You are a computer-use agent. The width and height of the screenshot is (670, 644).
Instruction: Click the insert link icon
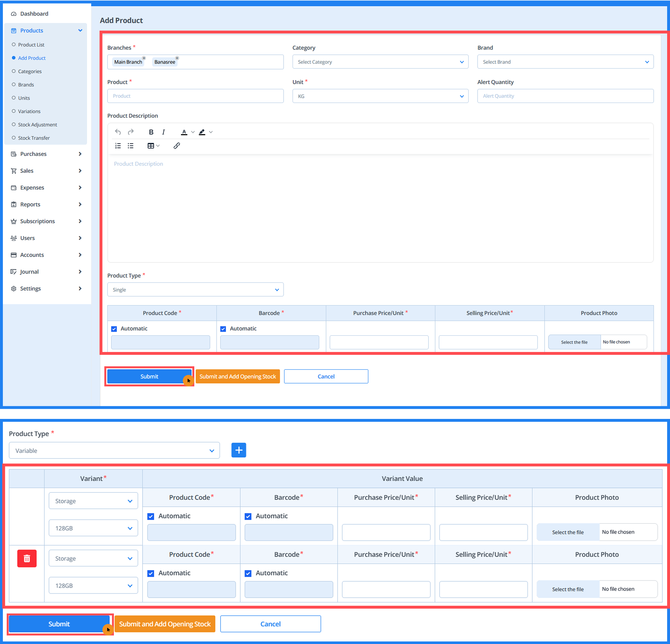coord(176,146)
